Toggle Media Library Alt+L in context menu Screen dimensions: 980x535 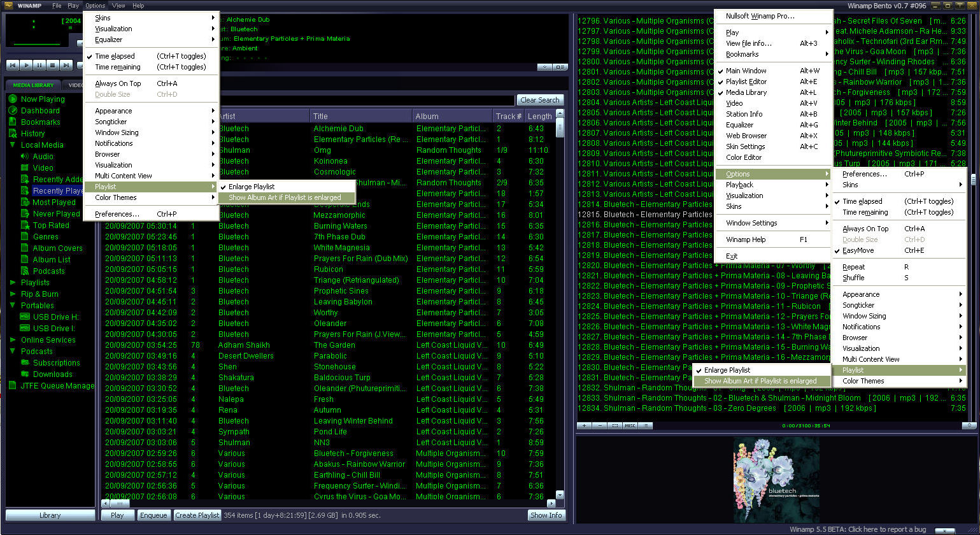[x=773, y=92]
